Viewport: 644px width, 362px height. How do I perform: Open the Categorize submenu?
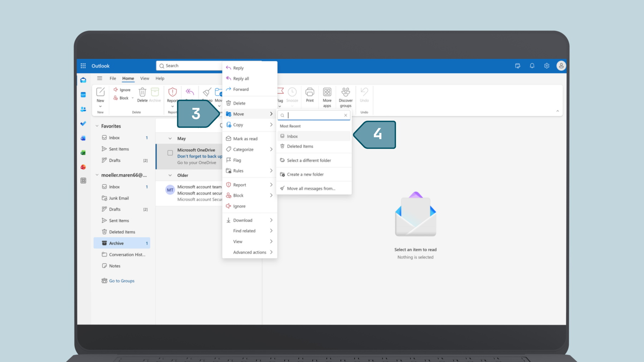250,149
